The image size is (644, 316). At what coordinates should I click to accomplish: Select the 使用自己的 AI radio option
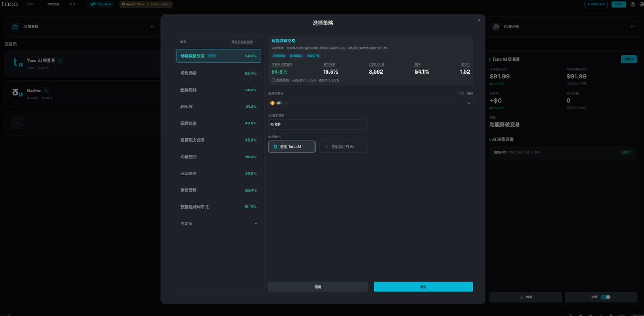[x=343, y=146]
